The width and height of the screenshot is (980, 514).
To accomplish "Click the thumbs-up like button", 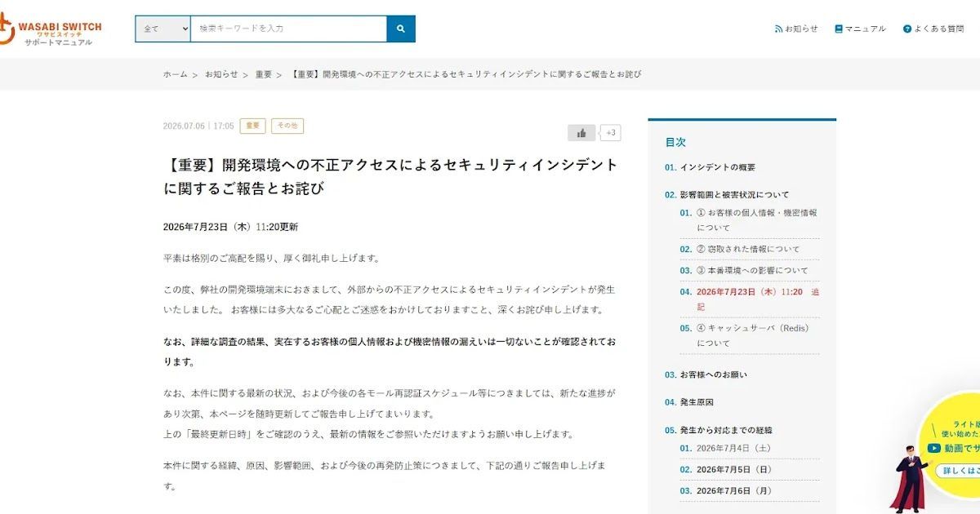I will point(581,133).
